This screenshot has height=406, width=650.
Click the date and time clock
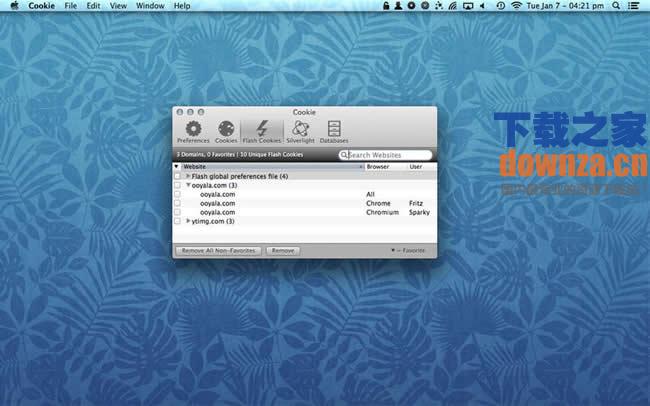565,6
